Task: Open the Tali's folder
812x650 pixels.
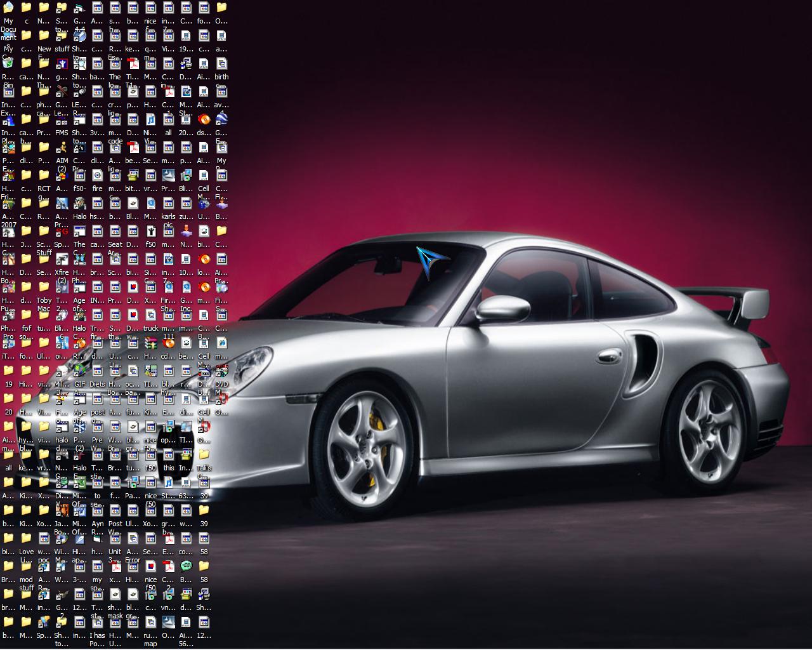Action: [x=204, y=455]
